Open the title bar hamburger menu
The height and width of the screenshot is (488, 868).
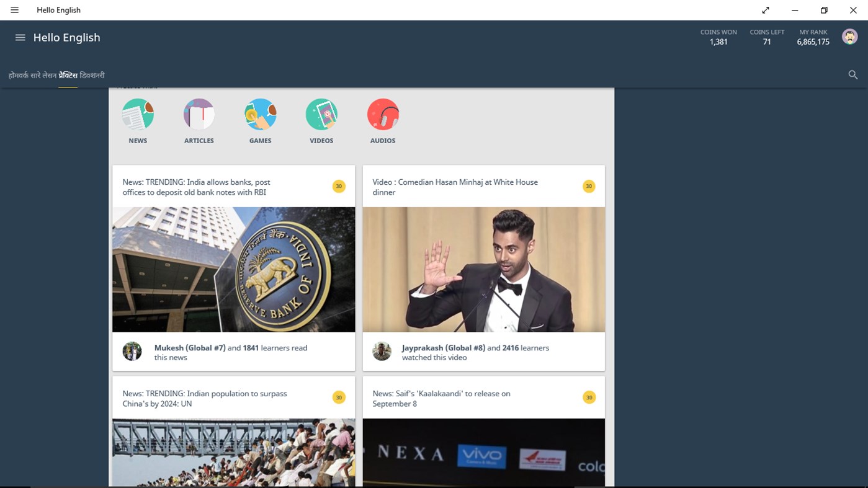15,10
